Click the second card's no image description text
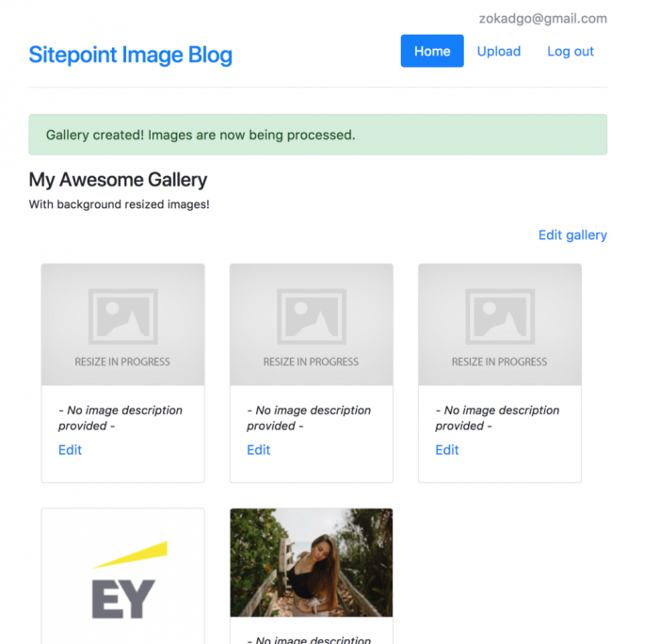 click(309, 418)
